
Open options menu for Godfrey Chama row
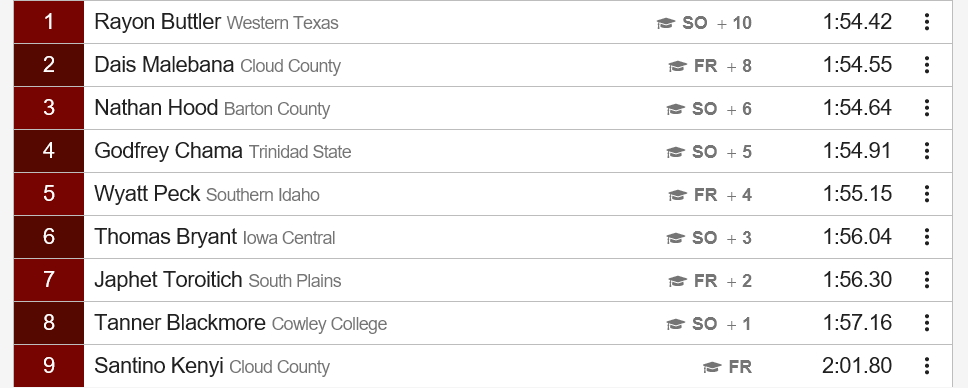(927, 151)
